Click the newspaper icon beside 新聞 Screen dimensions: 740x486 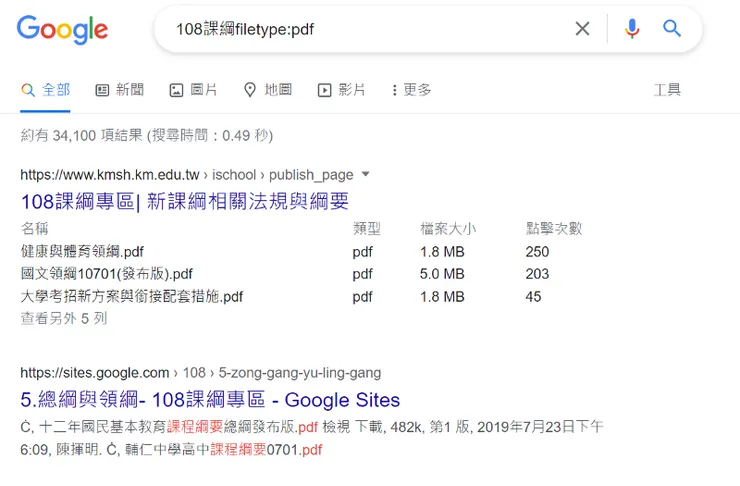[x=102, y=90]
